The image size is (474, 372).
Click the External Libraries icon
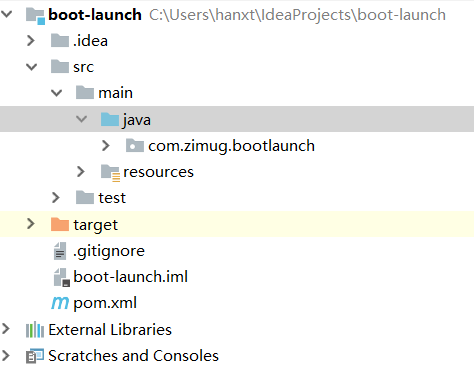[35, 330]
